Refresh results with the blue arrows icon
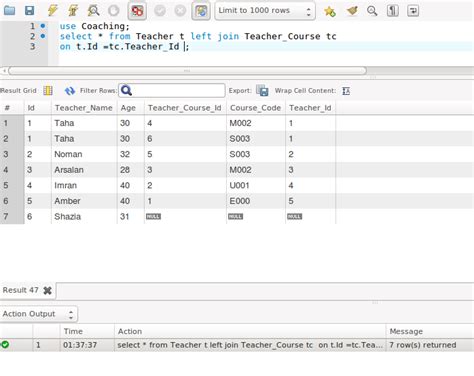474x376 pixels. pyautogui.click(x=70, y=91)
